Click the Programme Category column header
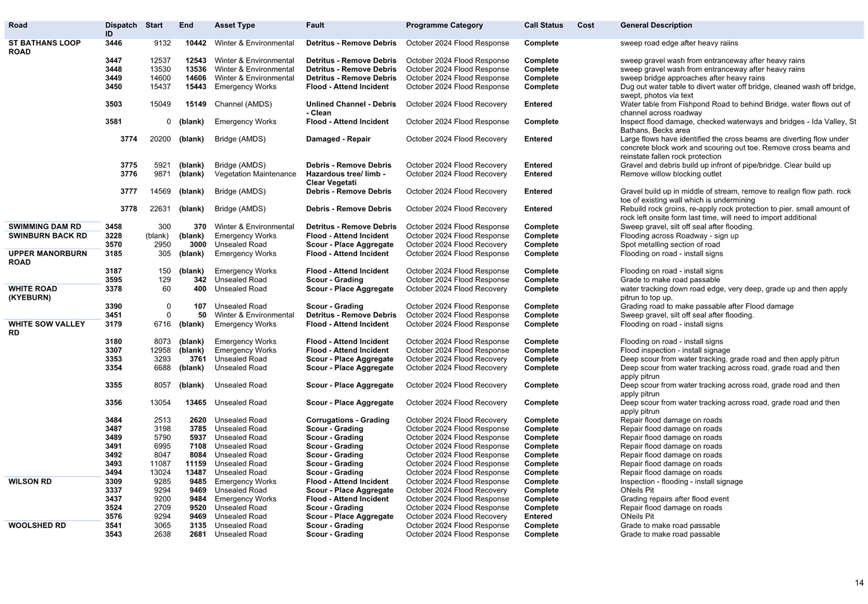The image size is (868, 604). tap(444, 25)
